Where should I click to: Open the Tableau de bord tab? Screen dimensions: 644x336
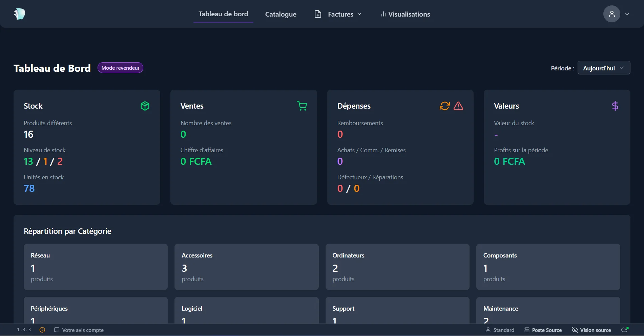point(223,14)
